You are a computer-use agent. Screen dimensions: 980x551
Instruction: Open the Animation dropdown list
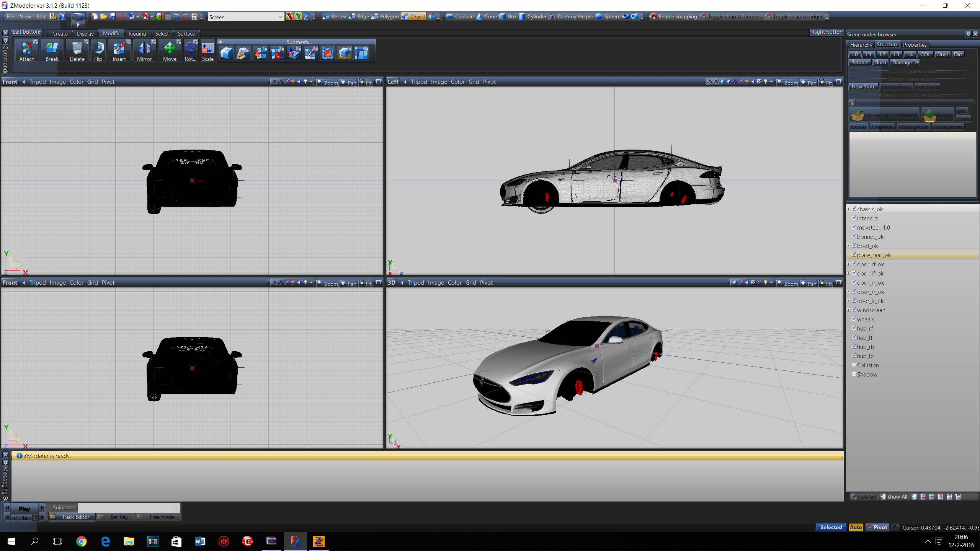click(176, 507)
